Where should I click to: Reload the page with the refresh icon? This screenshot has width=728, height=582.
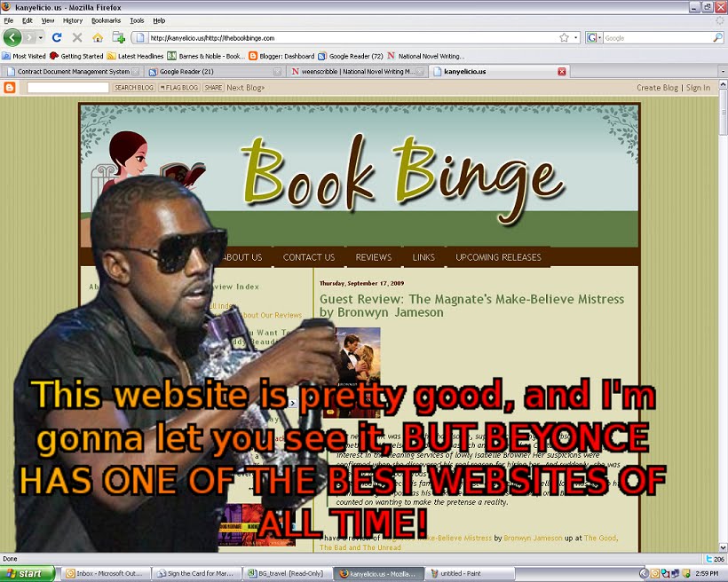pyautogui.click(x=57, y=37)
